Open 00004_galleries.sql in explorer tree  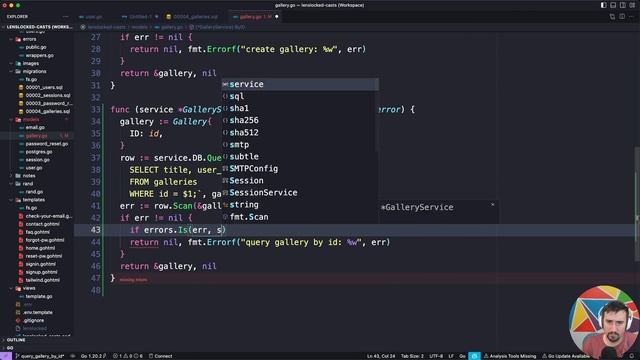coord(48,111)
